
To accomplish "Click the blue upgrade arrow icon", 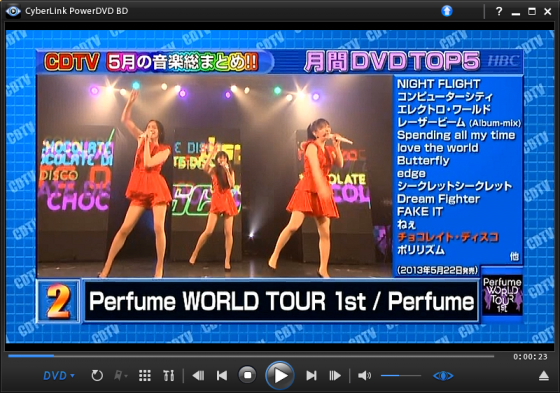I will pyautogui.click(x=446, y=11).
